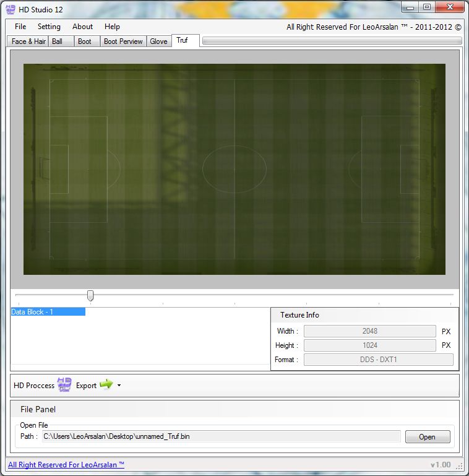Open the Setting menu

[49, 27]
